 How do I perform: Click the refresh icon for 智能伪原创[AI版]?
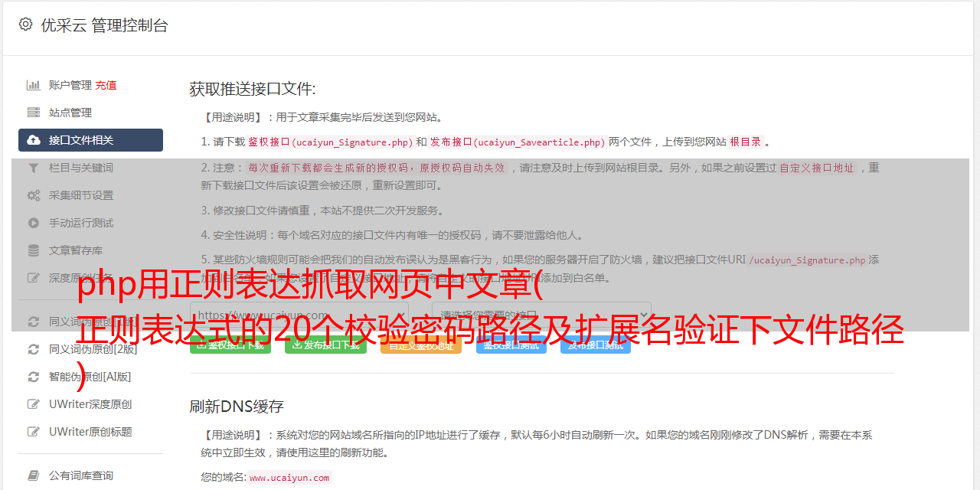click(34, 377)
